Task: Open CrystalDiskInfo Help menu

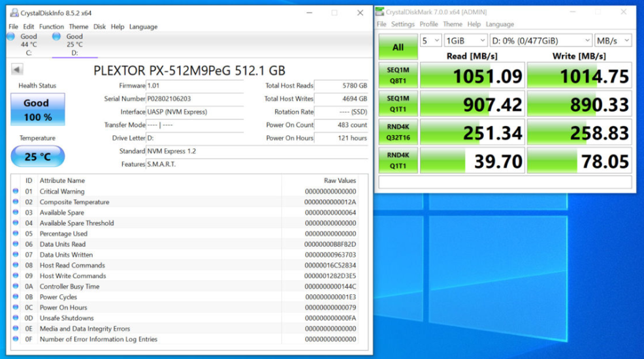Action: click(118, 27)
